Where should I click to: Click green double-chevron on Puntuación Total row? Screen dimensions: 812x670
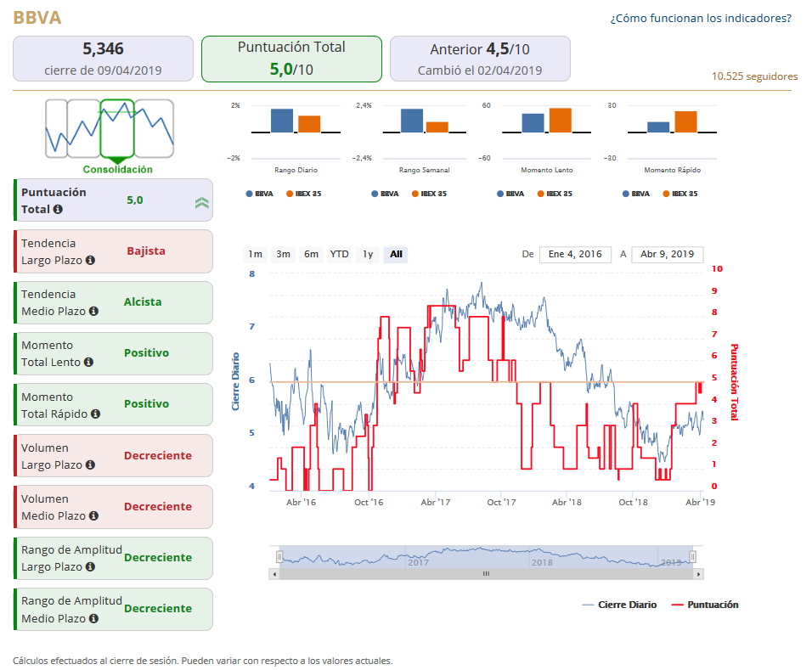pyautogui.click(x=202, y=203)
